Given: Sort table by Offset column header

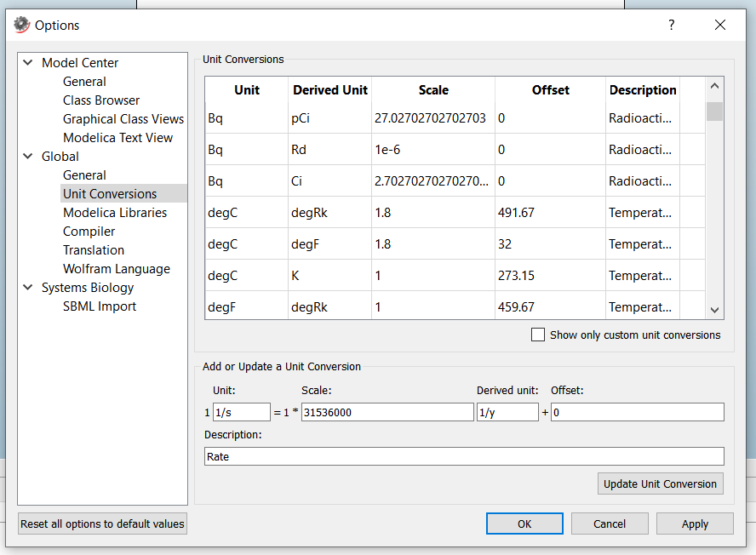Looking at the screenshot, I should [x=551, y=90].
